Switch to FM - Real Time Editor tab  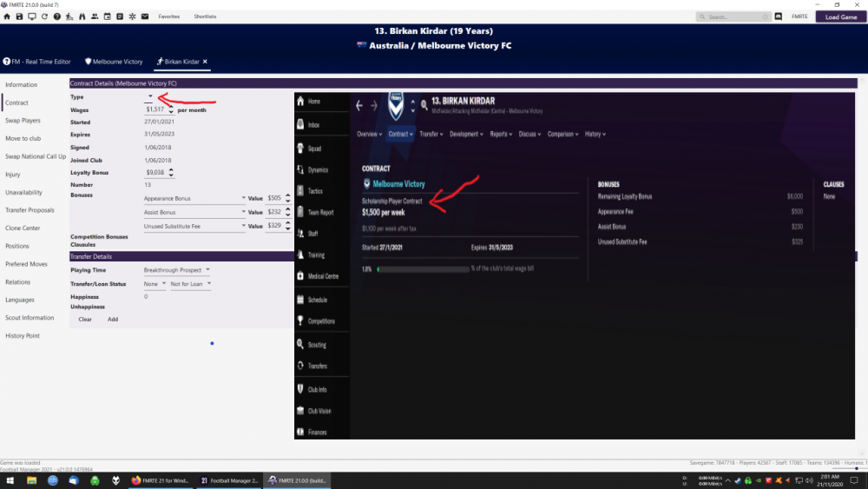[x=37, y=62]
